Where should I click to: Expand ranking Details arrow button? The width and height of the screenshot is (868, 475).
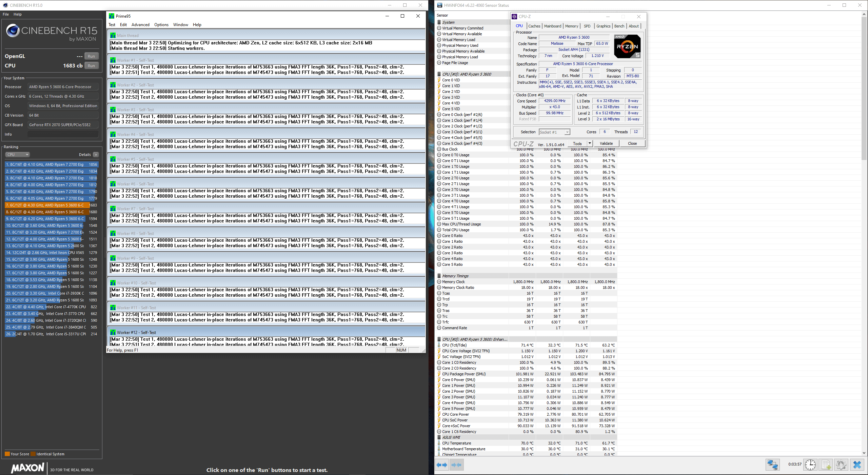pos(96,155)
